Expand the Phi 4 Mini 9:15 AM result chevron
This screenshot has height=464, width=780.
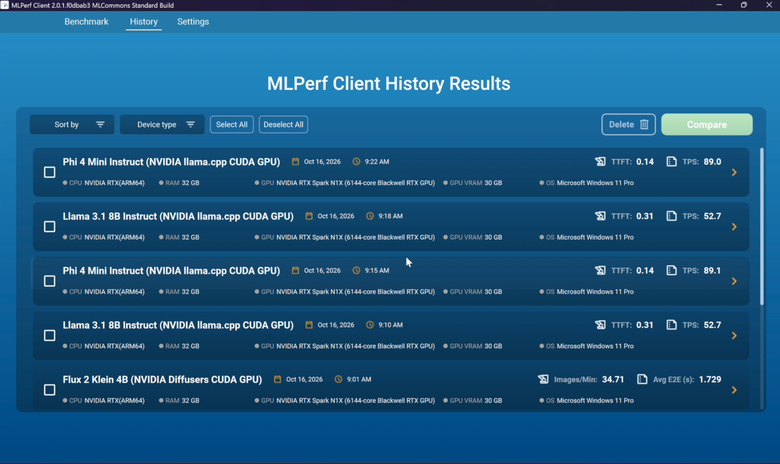point(734,281)
